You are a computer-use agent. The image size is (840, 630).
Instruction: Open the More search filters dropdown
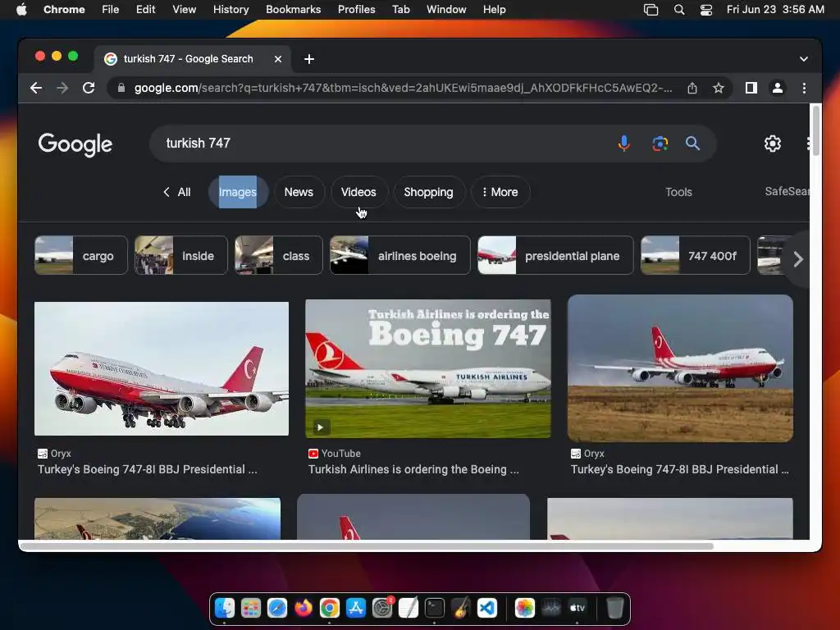[x=500, y=192]
